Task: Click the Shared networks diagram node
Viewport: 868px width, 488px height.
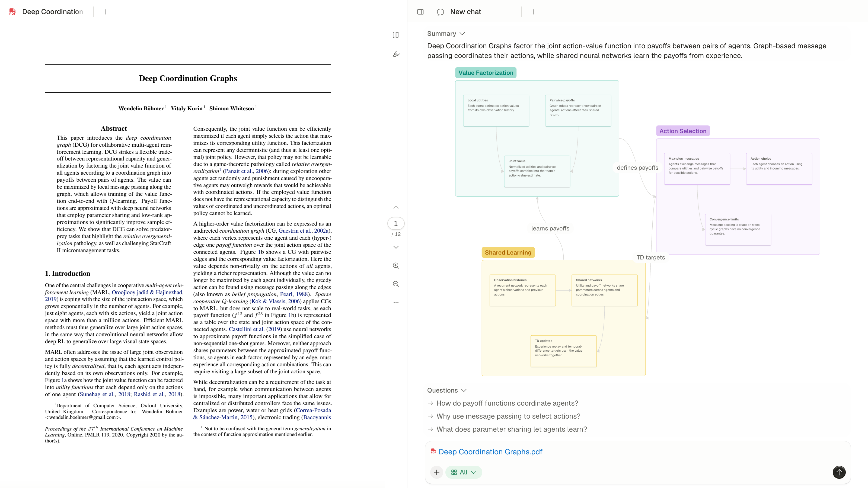Action: pyautogui.click(x=605, y=290)
